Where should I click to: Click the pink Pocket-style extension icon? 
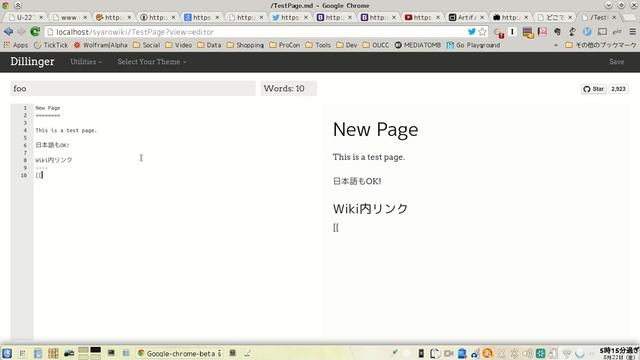(542, 32)
